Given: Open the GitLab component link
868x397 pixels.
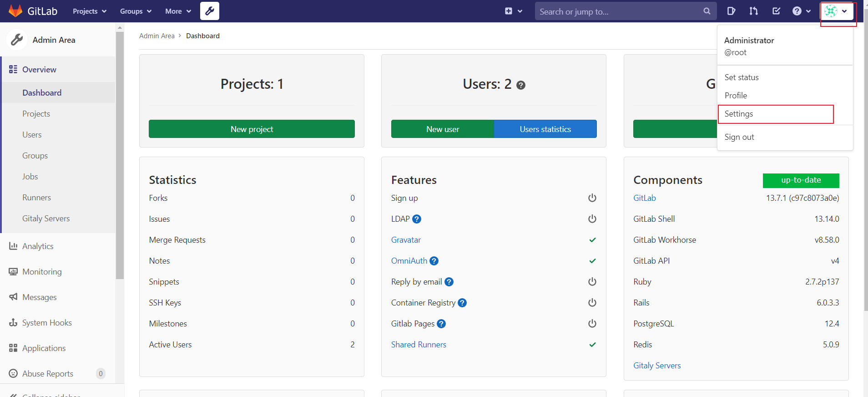Looking at the screenshot, I should click(x=645, y=198).
